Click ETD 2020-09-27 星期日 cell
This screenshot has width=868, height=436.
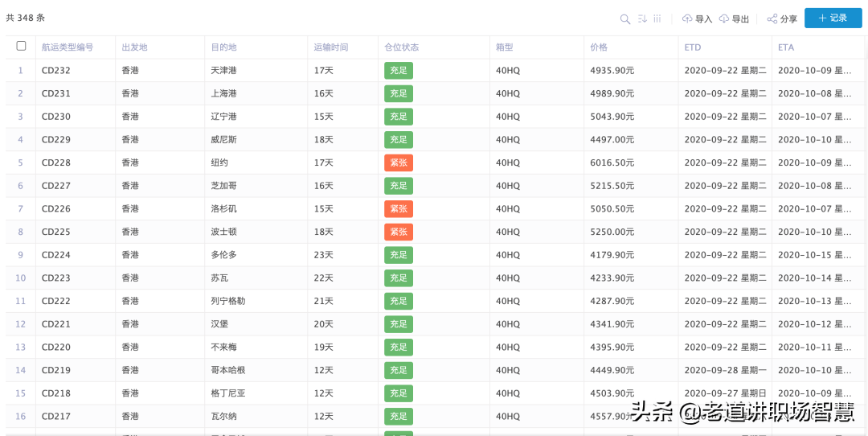(725, 393)
